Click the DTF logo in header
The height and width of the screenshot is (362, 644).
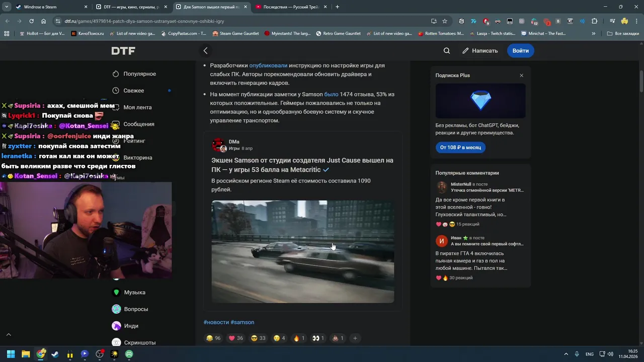coord(123,51)
